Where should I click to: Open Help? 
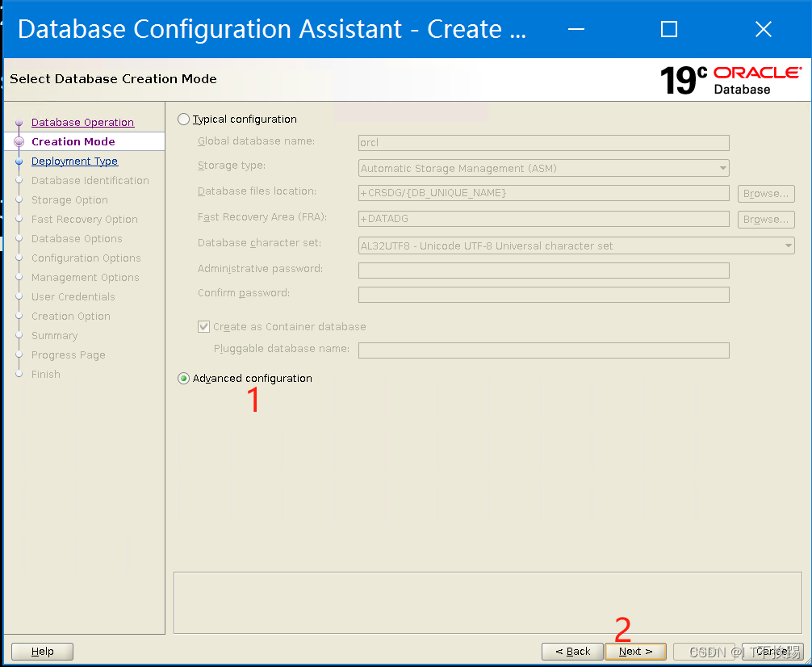[x=43, y=652]
